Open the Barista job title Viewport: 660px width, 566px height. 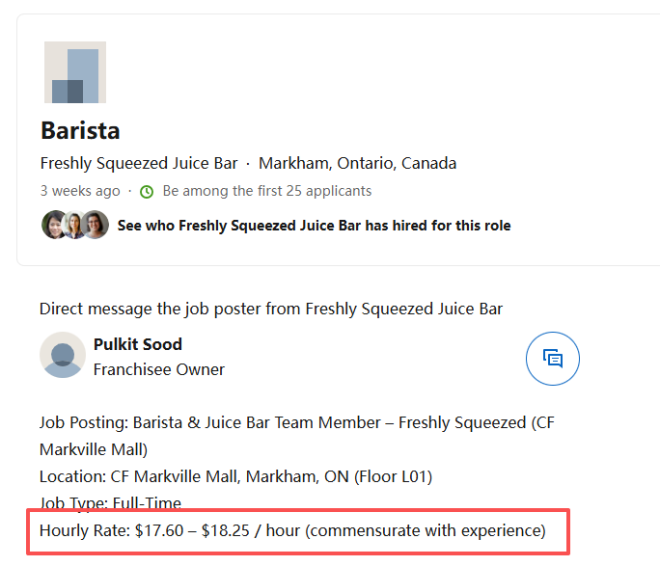[x=80, y=130]
